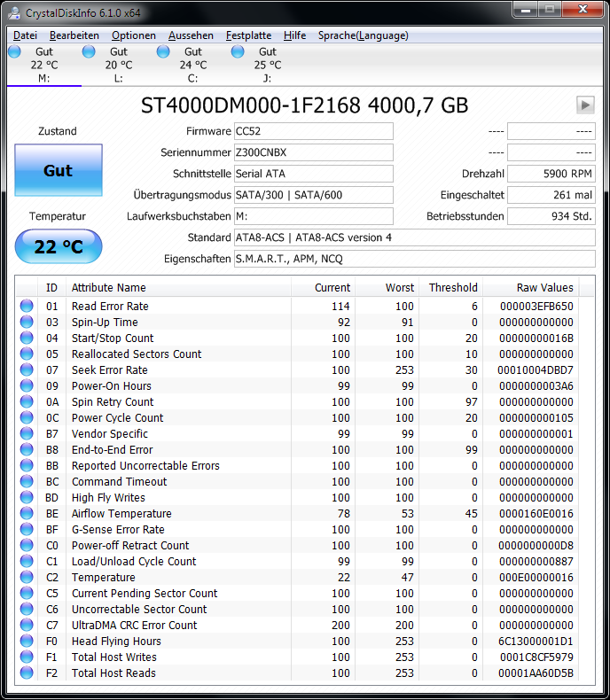Click the Firmware field showing CC52

tap(314, 131)
